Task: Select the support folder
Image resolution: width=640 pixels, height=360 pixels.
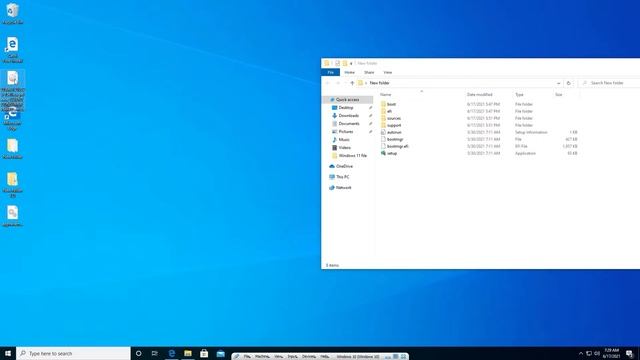Action: (x=394, y=125)
